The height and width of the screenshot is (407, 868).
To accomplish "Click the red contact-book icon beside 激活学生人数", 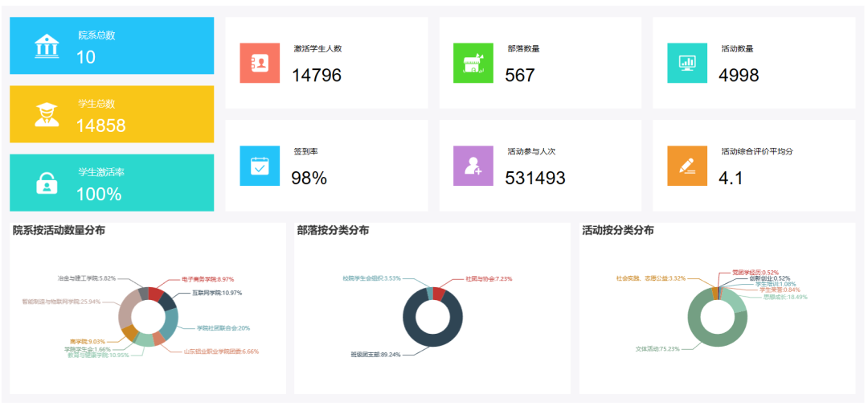I will click(260, 63).
